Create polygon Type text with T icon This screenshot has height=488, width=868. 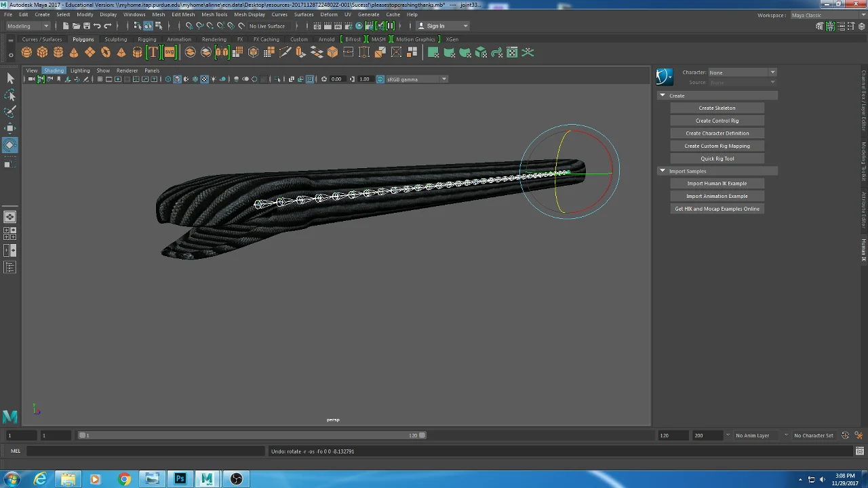153,52
